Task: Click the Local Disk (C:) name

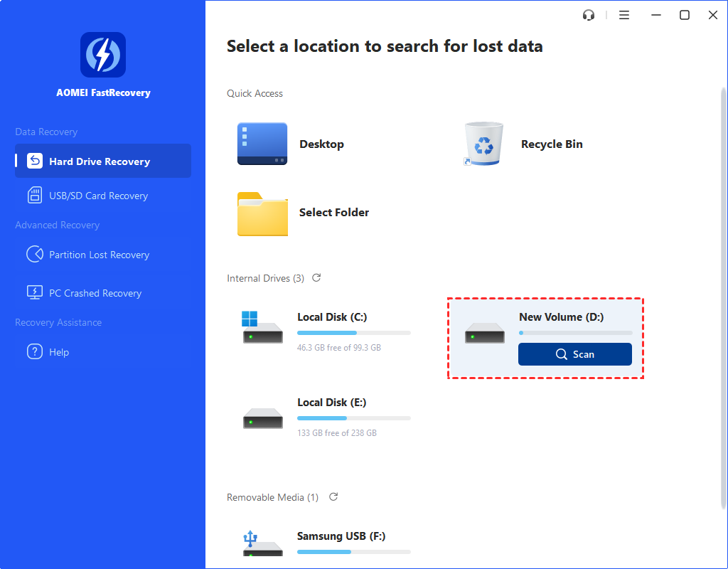Action: coord(332,317)
